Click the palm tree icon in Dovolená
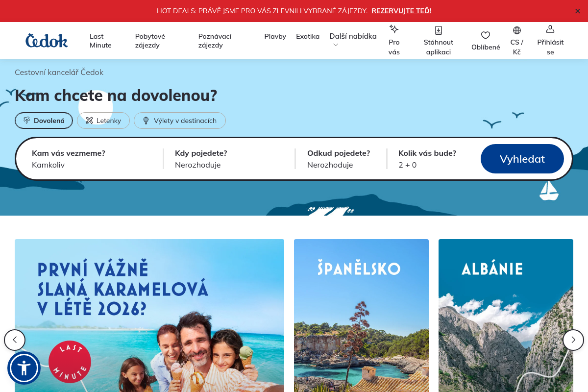The height and width of the screenshot is (392, 588). [x=27, y=121]
